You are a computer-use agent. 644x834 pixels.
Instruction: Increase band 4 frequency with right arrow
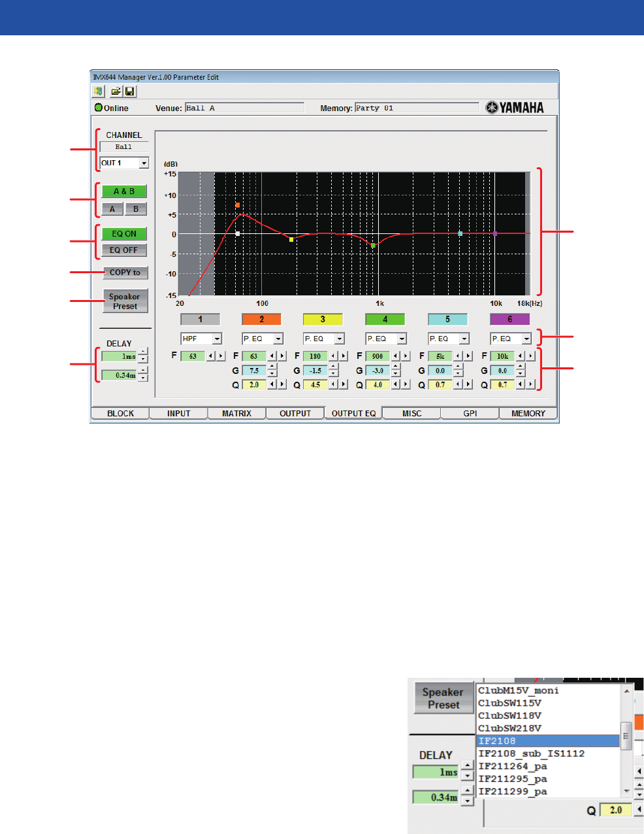[406, 356]
